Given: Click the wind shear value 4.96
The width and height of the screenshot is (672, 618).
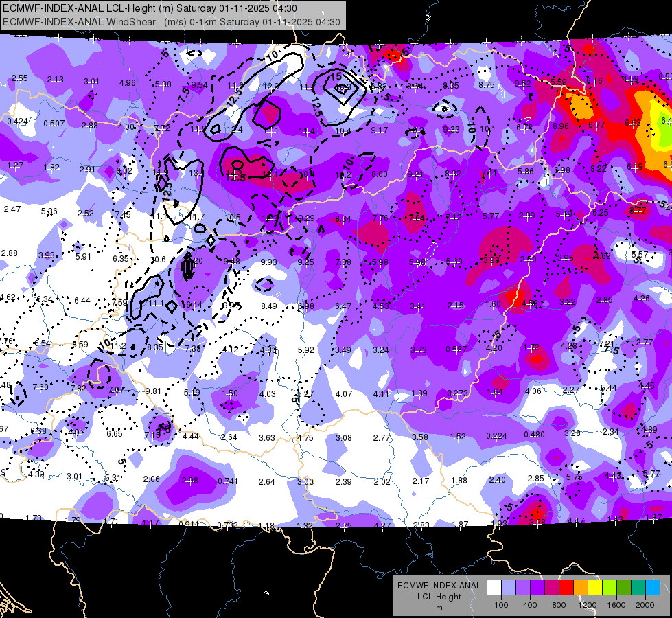Looking at the screenshot, I should [x=127, y=83].
